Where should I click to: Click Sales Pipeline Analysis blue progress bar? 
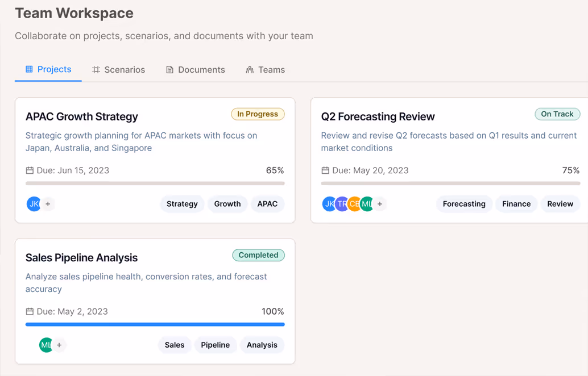coord(155,324)
